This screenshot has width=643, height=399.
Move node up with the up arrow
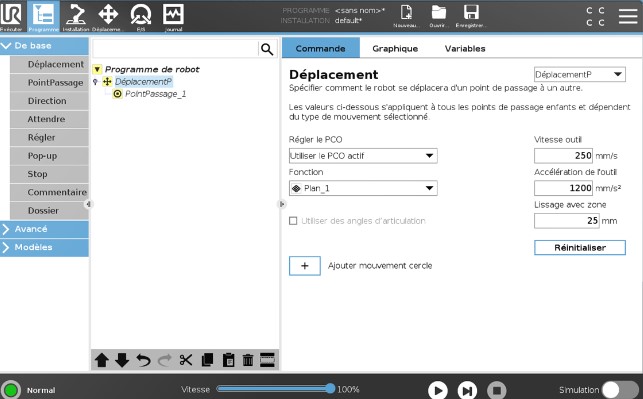pos(102,360)
